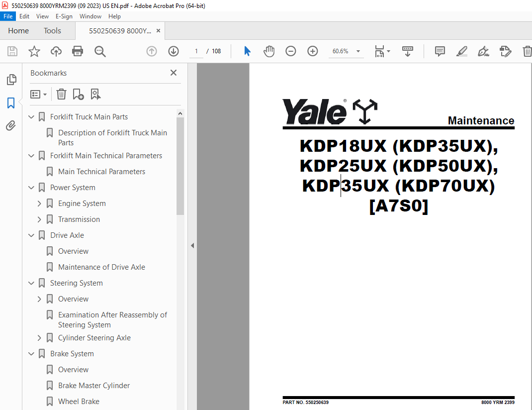
Task: Expand the Engine System bookmark
Action: click(x=39, y=204)
